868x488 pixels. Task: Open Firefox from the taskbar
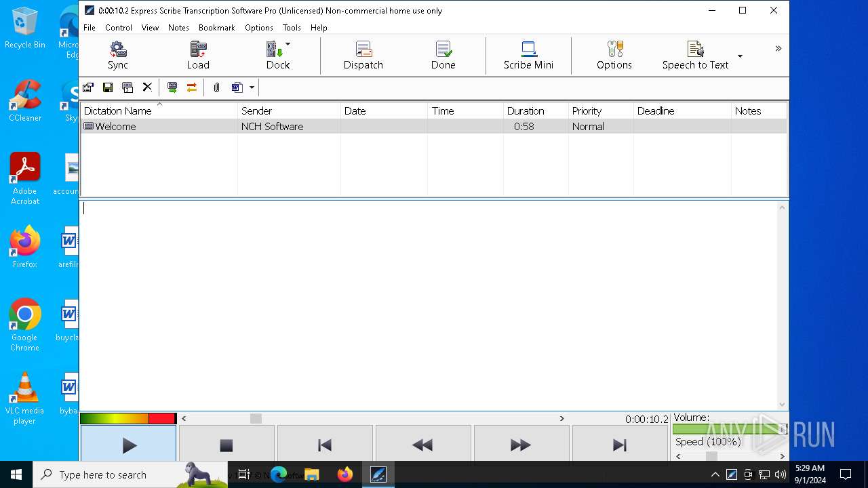(345, 474)
